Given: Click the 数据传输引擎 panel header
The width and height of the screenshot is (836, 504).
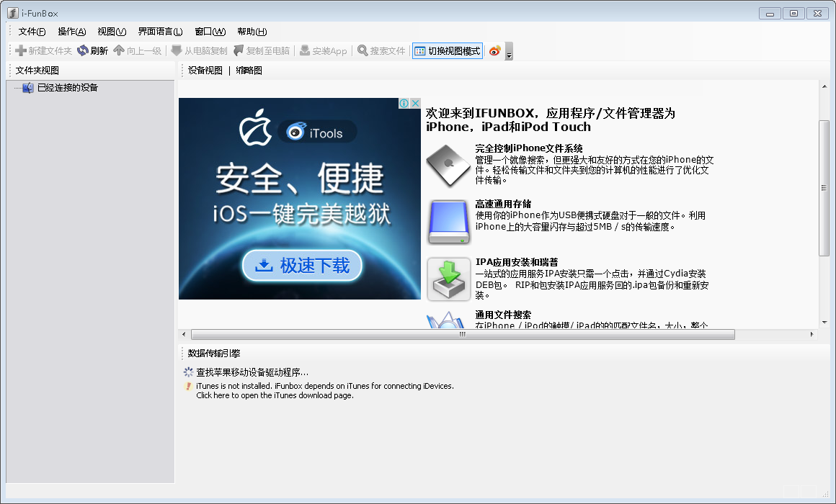Looking at the screenshot, I should [x=214, y=354].
